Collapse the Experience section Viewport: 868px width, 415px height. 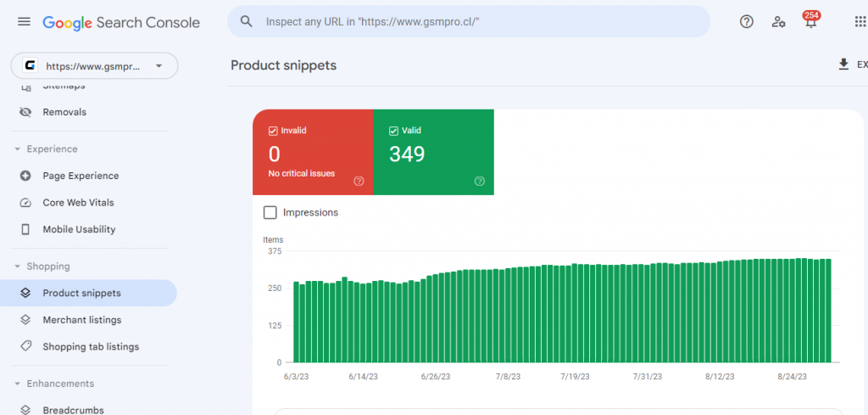coord(18,149)
